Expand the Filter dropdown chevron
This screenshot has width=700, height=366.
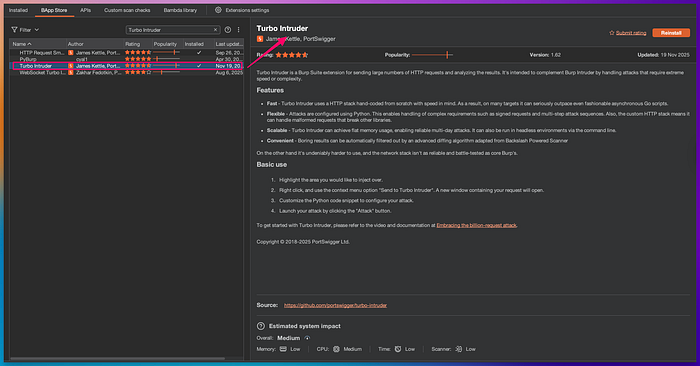click(x=37, y=30)
